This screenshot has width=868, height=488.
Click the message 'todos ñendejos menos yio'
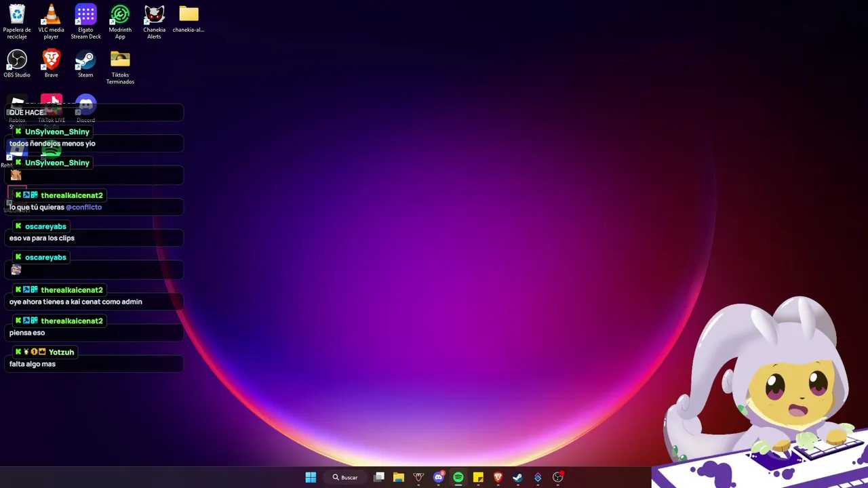pyautogui.click(x=52, y=144)
